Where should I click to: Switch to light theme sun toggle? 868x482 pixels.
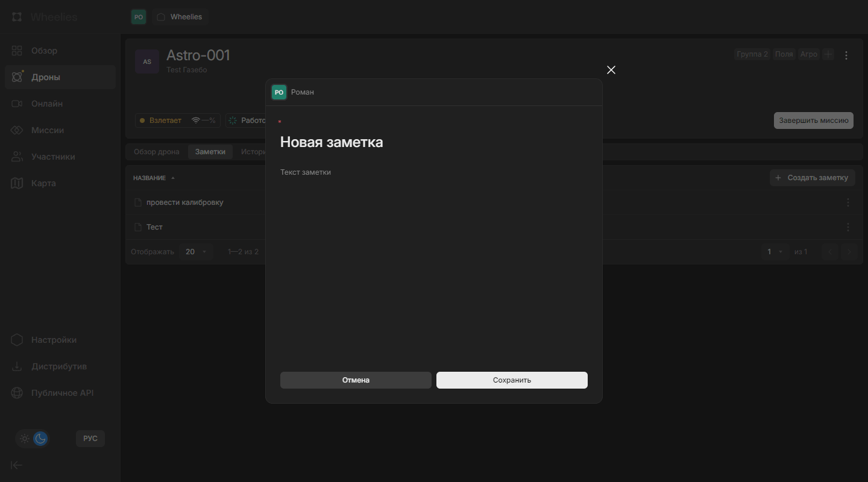tap(25, 439)
